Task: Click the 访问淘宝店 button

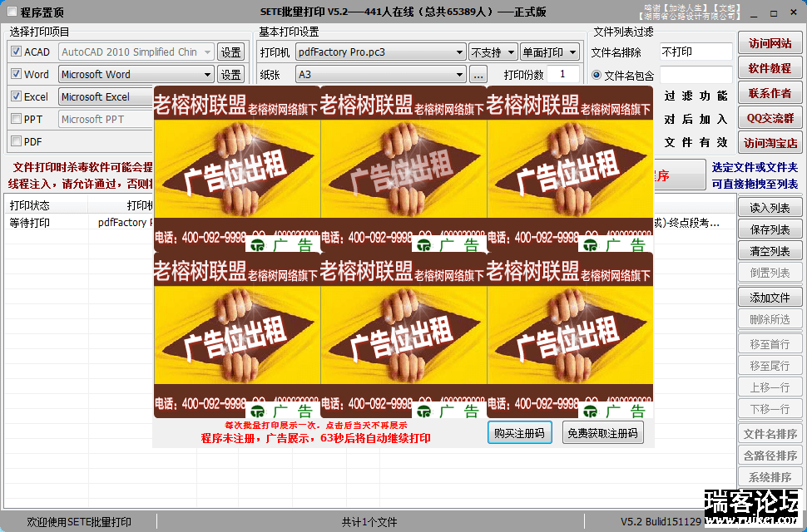Action: [770, 142]
